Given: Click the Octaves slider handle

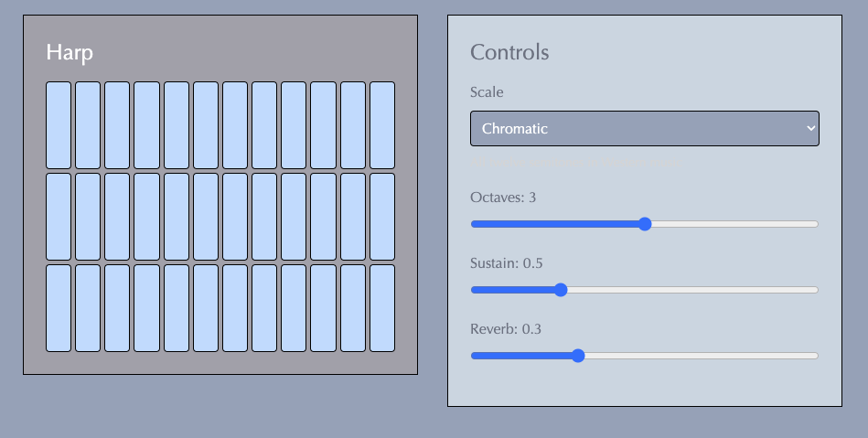Looking at the screenshot, I should [x=644, y=224].
